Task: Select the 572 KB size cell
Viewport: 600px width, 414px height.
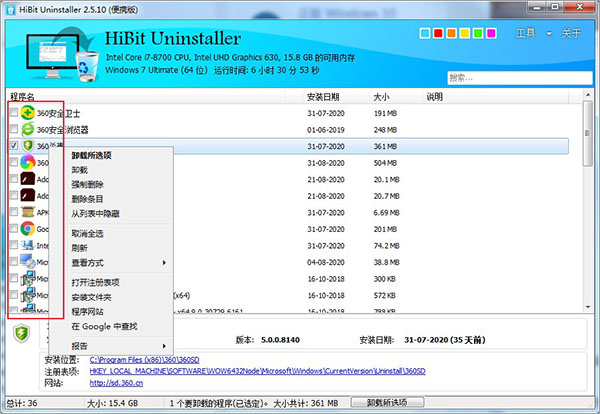Action: pyautogui.click(x=384, y=295)
